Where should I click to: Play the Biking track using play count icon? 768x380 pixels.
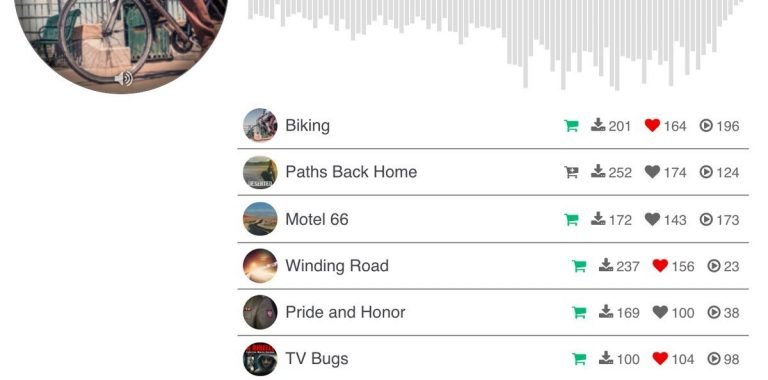(706, 126)
